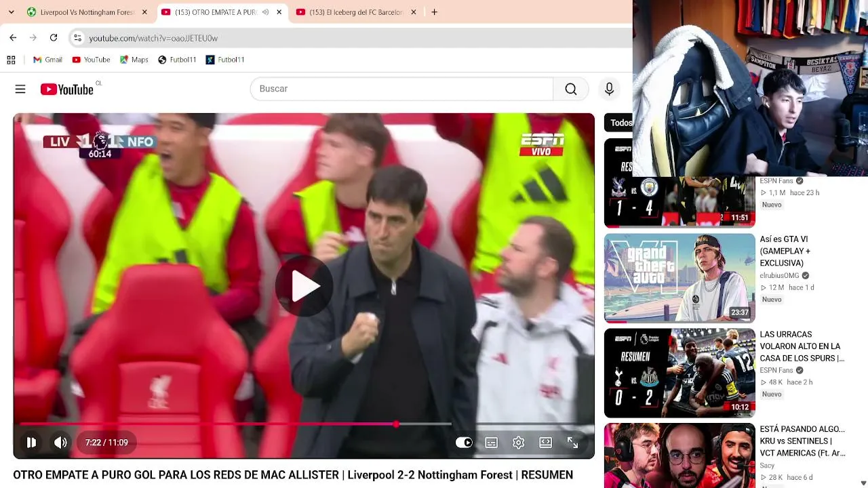Click the YouTube Buscar search field
868x488 pixels.
[x=401, y=89]
